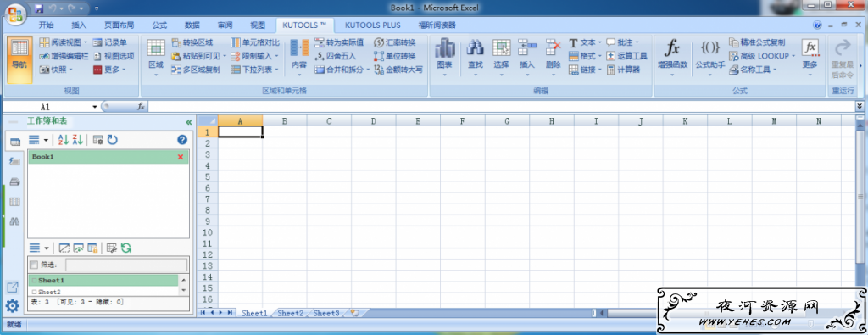
Task: Open the 公式 Formulas tab
Action: tap(160, 25)
